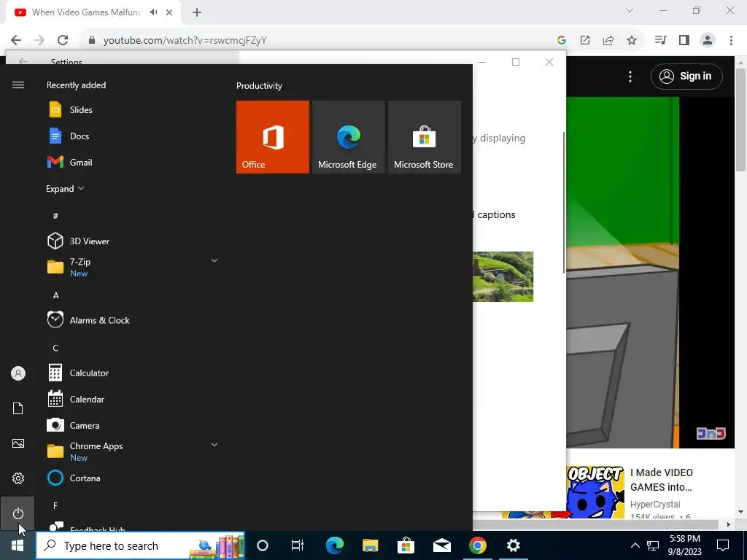Open Chrome's three-dot menu
Viewport: 747px width, 560px height.
731,40
